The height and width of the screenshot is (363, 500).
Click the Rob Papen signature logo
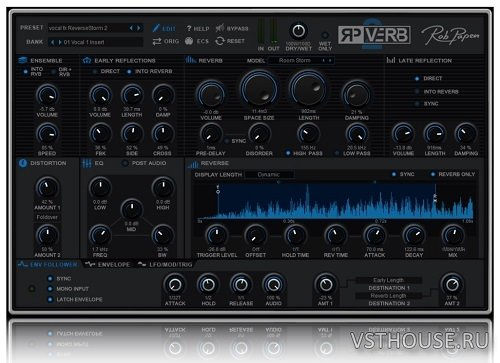click(x=450, y=35)
